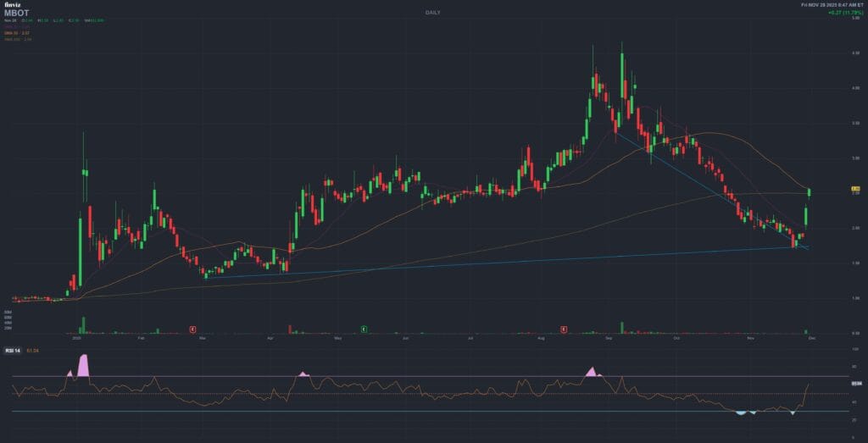Click the red earnings marker after Aug
Viewport: 868px width, 443px height.
(x=564, y=328)
